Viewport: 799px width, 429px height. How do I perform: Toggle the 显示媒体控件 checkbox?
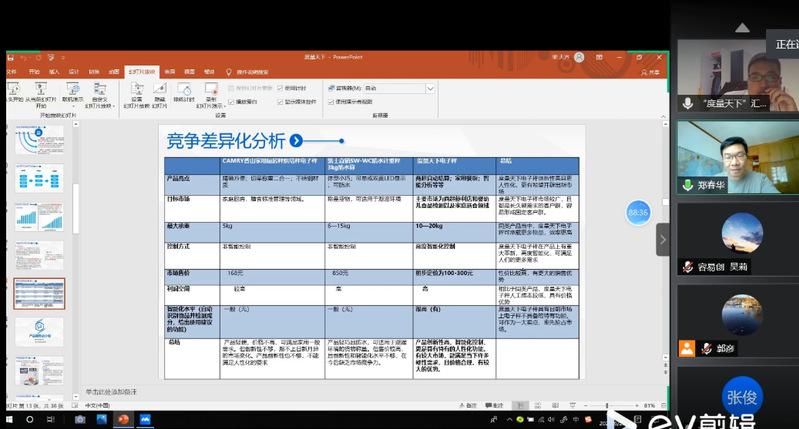[280, 102]
